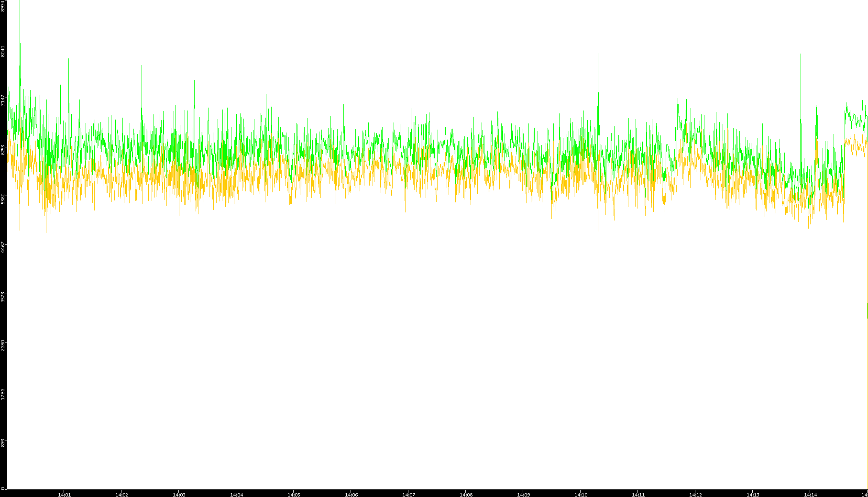Click the 14:08 time axis label

pos(466,495)
